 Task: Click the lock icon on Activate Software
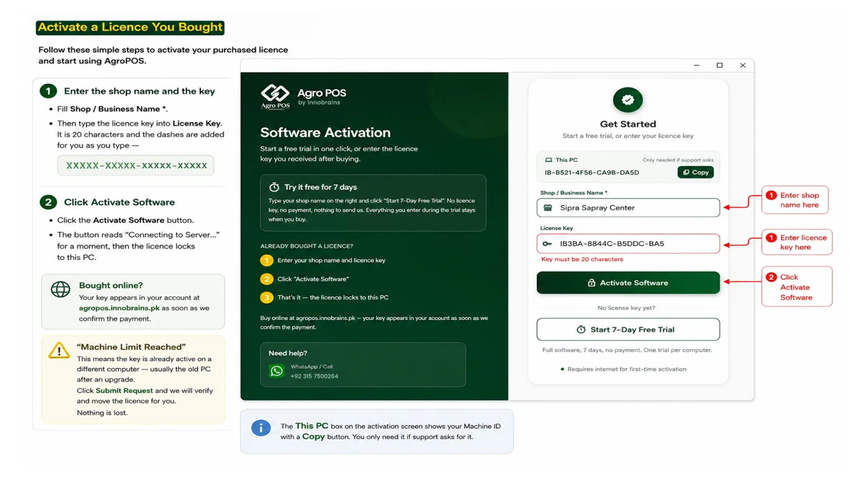[x=591, y=283]
